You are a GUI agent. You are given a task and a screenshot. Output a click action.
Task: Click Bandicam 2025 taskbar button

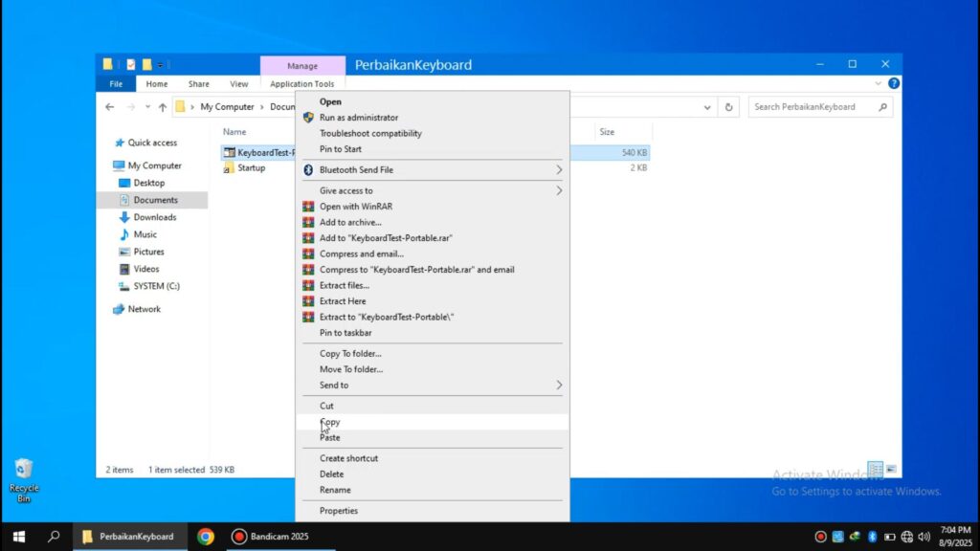point(270,537)
